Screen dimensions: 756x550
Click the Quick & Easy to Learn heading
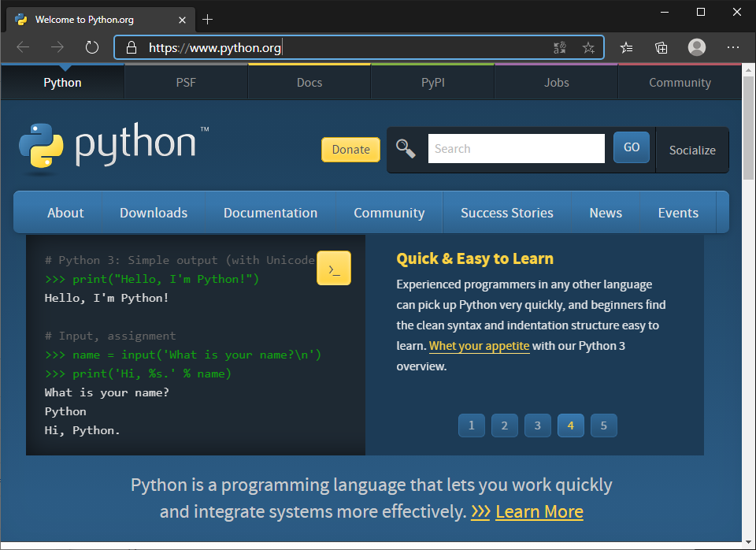[474, 258]
